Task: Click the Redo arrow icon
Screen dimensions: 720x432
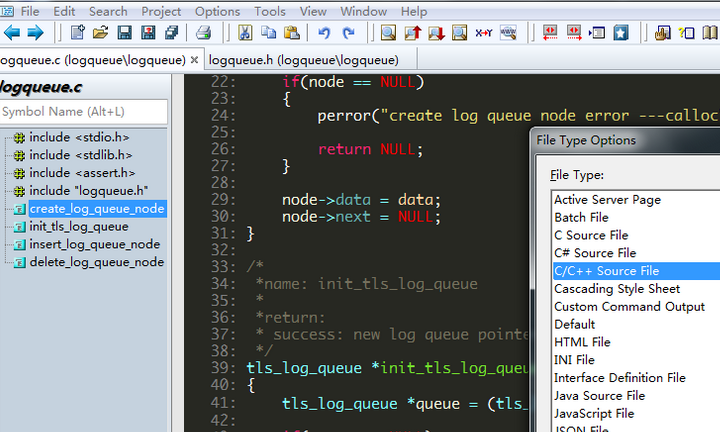Action: click(x=349, y=33)
